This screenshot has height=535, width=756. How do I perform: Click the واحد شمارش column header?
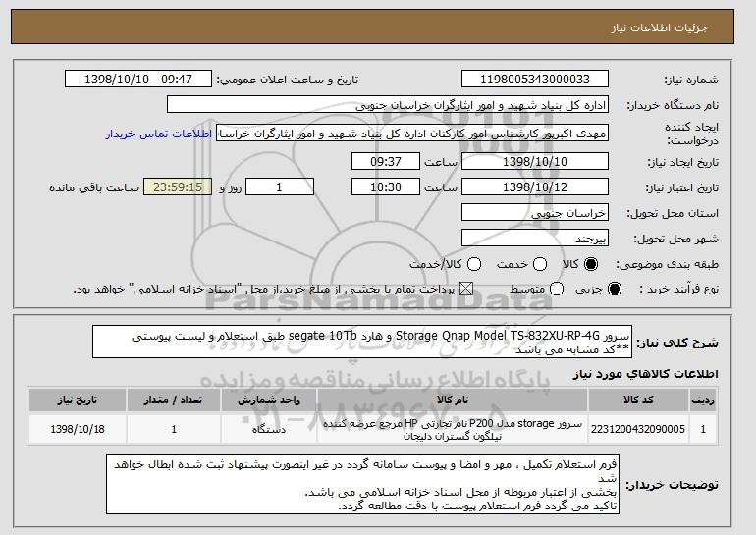(x=269, y=401)
